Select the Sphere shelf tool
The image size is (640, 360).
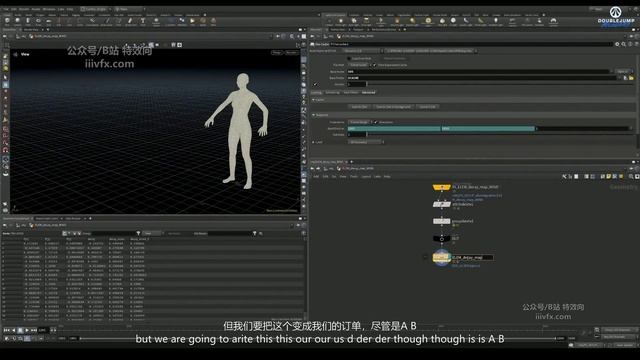click(x=18, y=21)
